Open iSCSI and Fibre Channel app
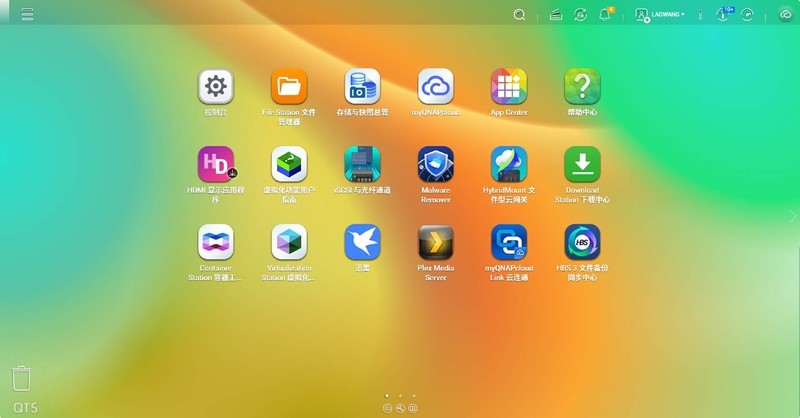The height and width of the screenshot is (418, 800). coord(362,164)
